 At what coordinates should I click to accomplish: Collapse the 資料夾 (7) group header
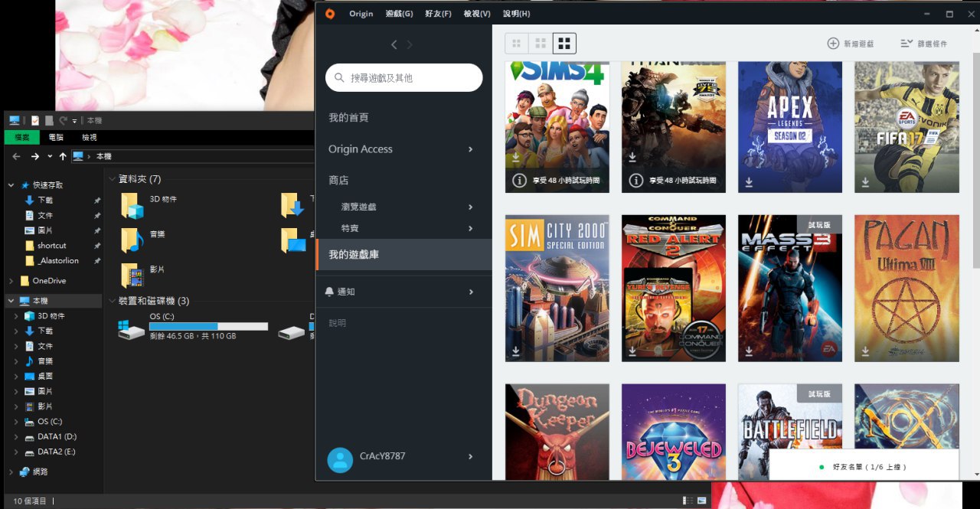click(112, 179)
